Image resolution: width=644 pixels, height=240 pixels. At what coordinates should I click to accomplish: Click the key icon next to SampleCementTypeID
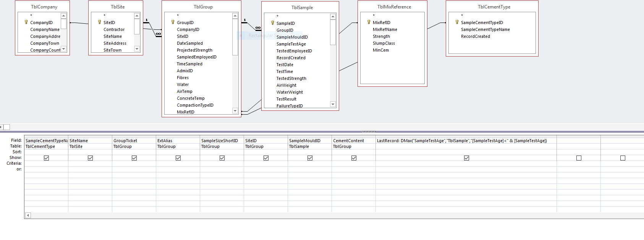pyautogui.click(x=457, y=22)
